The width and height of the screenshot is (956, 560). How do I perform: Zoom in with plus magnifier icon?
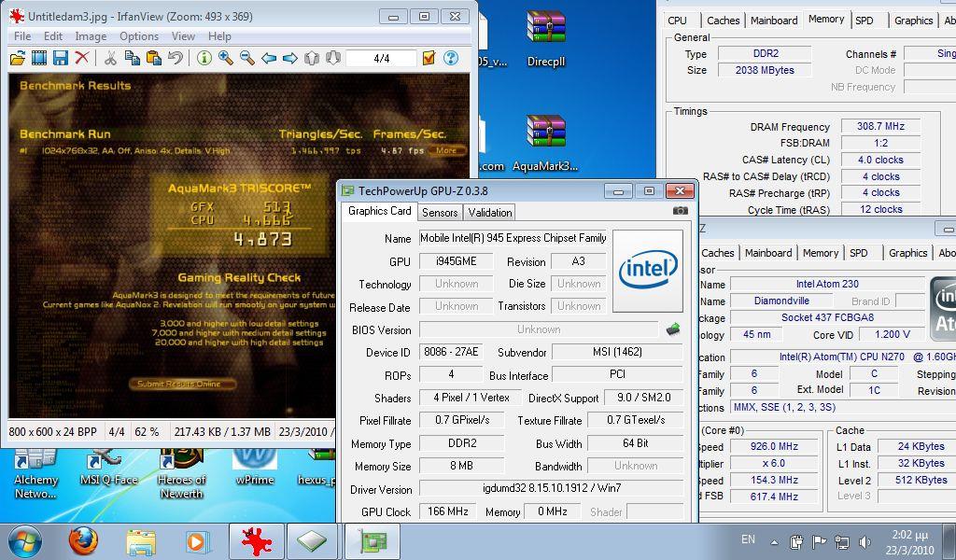pyautogui.click(x=226, y=58)
